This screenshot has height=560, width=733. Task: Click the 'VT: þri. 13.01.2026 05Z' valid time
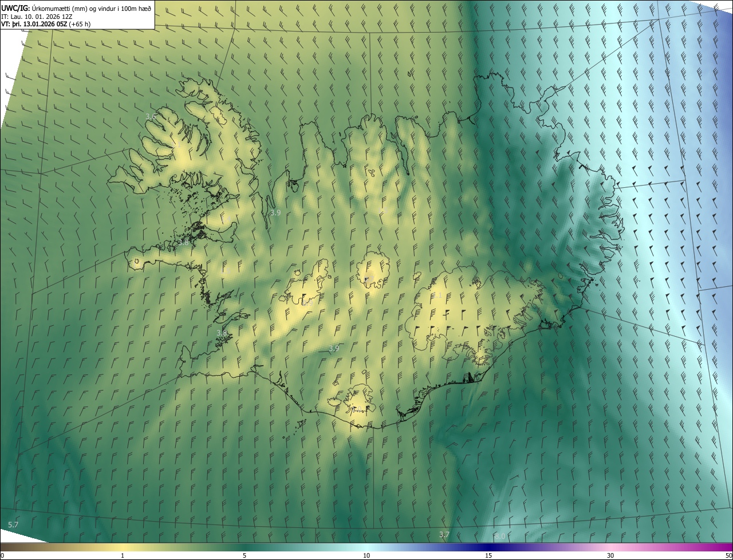tap(34, 24)
